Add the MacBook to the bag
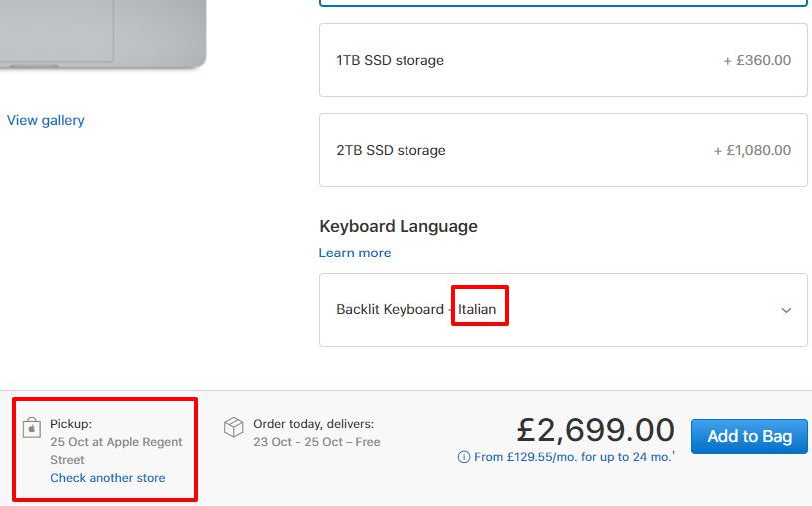Image resolution: width=812 pixels, height=506 pixels. 749,436
